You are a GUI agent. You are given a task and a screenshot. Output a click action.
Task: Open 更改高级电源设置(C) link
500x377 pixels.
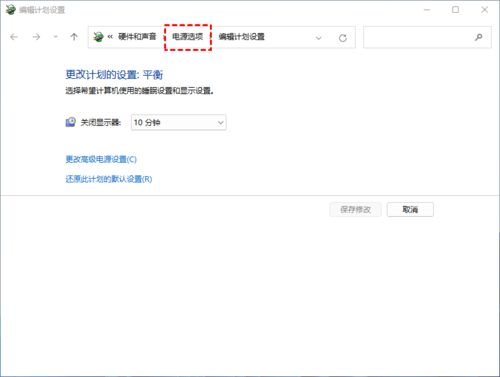point(101,159)
